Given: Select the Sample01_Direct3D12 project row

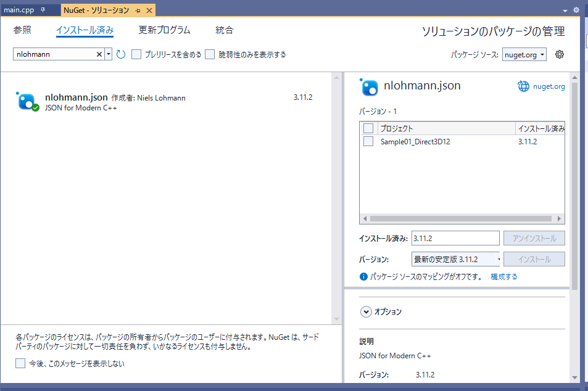Looking at the screenshot, I should [462, 141].
